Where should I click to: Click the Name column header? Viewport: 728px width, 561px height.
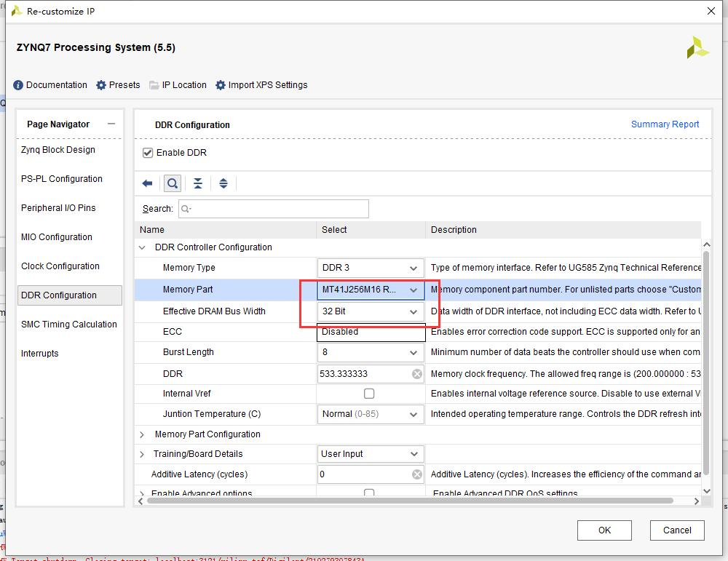pos(226,230)
